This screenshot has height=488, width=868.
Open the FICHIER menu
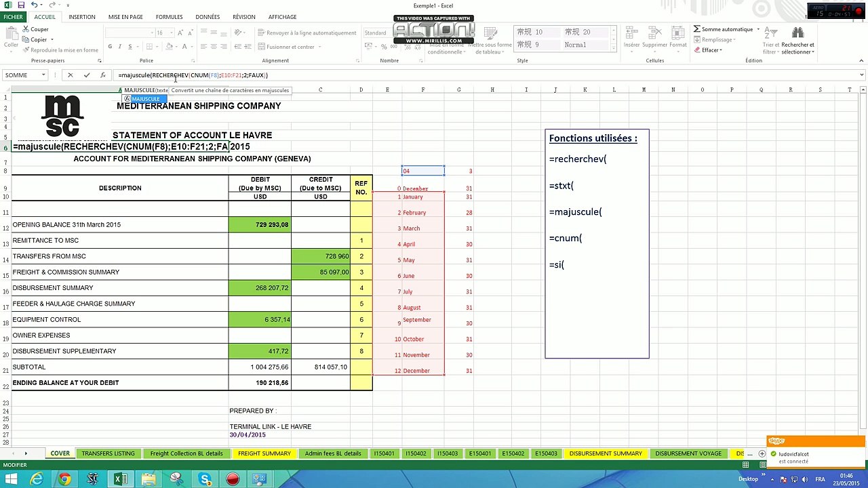[x=13, y=17]
